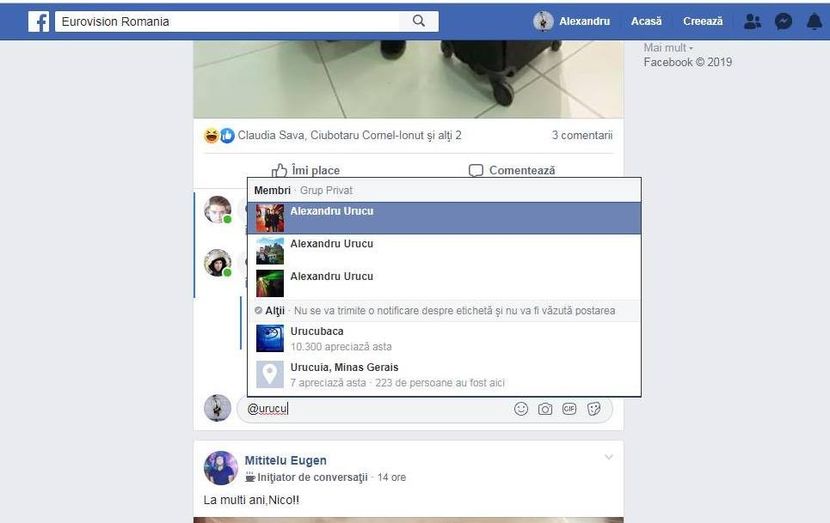Expand post options on Mititelu Eugen's post
This screenshot has height=523, width=830.
pyautogui.click(x=608, y=458)
